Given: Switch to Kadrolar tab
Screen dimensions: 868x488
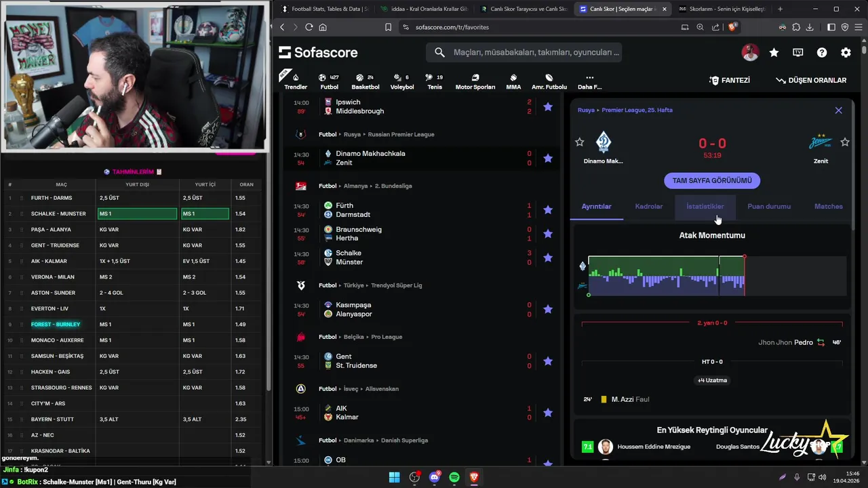Looking at the screenshot, I should (x=649, y=206).
